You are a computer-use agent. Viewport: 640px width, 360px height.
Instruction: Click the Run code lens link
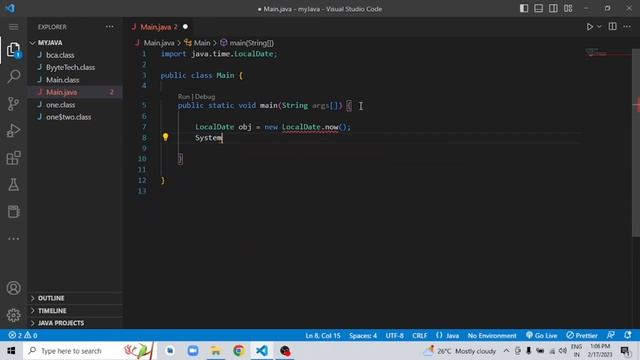click(184, 97)
